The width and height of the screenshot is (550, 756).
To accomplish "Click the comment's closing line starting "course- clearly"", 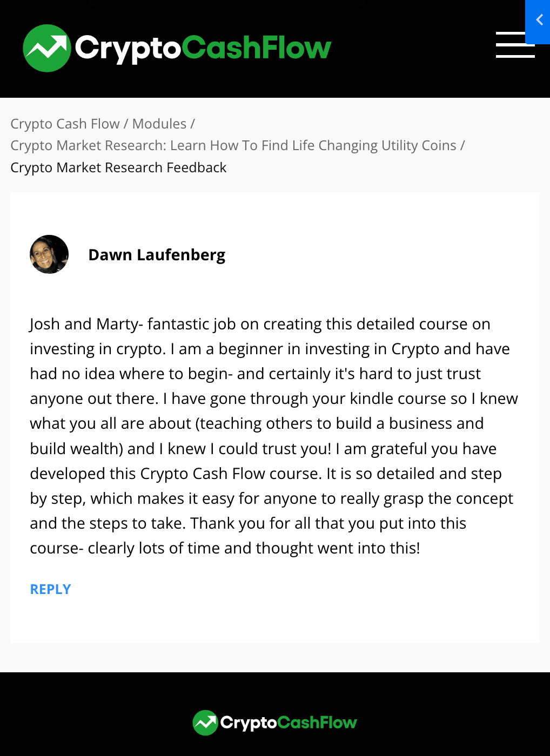I will click(x=225, y=548).
